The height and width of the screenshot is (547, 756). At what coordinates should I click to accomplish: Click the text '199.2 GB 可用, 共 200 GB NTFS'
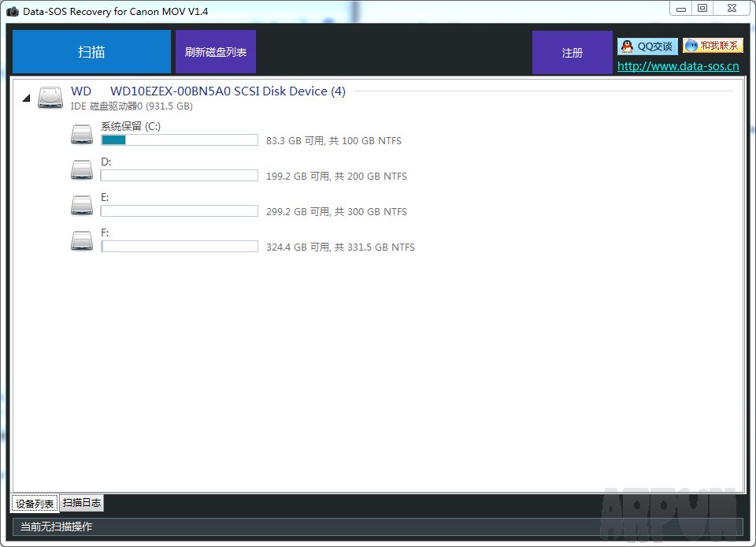pos(336,176)
